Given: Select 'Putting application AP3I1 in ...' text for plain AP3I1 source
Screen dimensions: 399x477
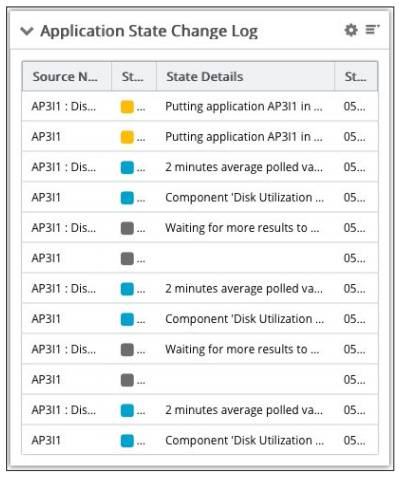Looking at the screenshot, I should tap(244, 137).
